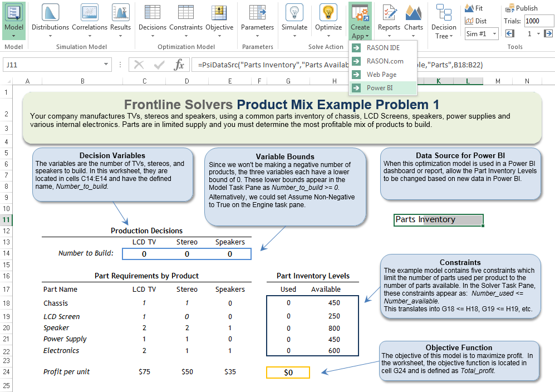
Task: Select column G header
Action: click(x=288, y=81)
